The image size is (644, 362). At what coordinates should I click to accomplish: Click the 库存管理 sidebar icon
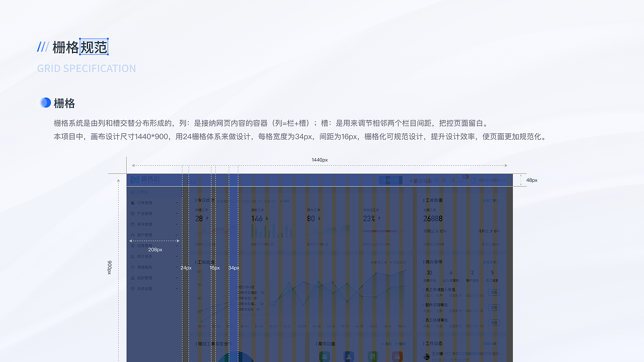pos(132,224)
